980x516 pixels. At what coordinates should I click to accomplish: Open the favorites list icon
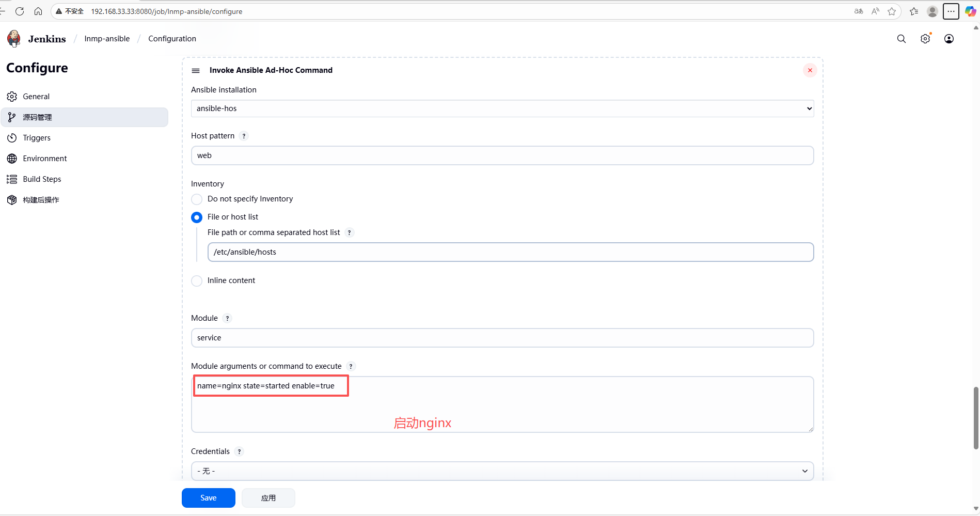[914, 11]
